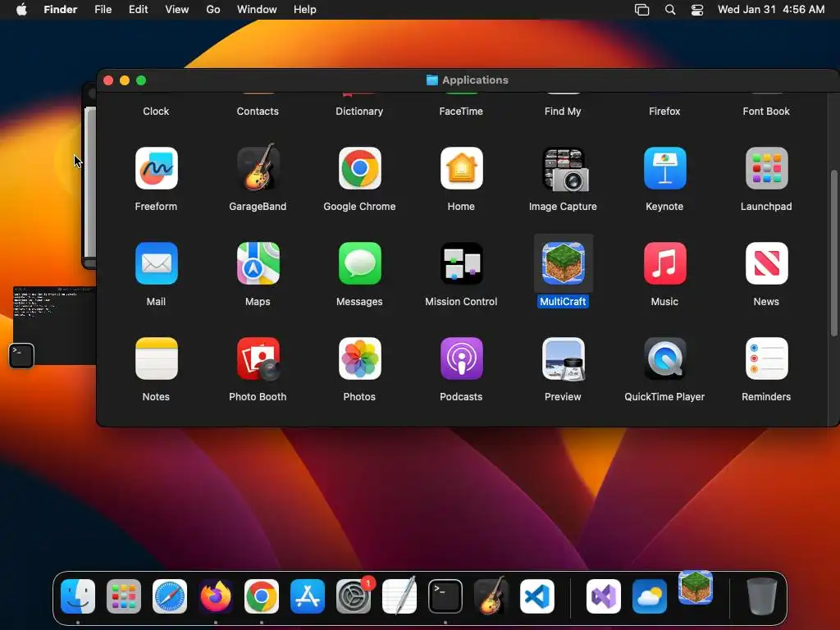Viewport: 840px width, 630px height.
Task: Open the Weather app in the Dock
Action: [650, 596]
